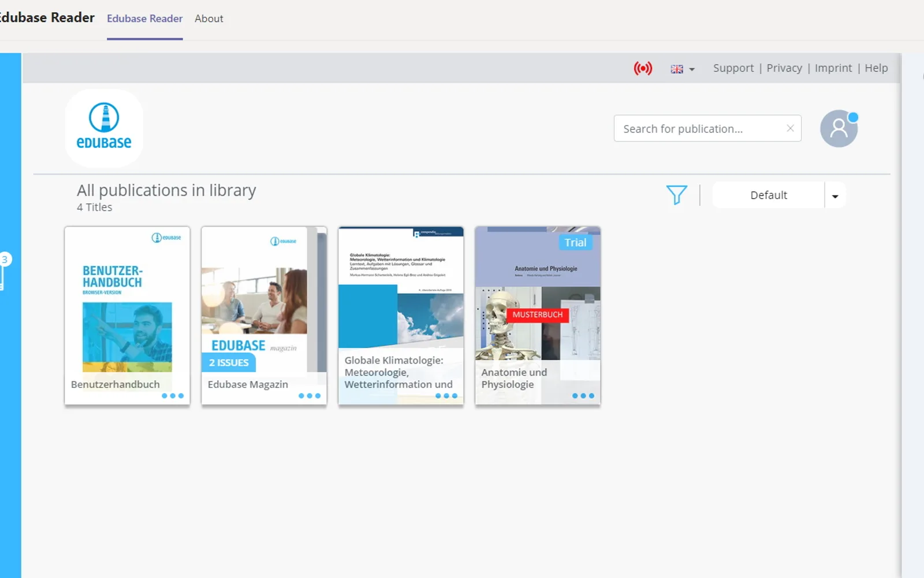
Task: Switch to the Edubase Reader tab
Action: pyautogui.click(x=144, y=18)
